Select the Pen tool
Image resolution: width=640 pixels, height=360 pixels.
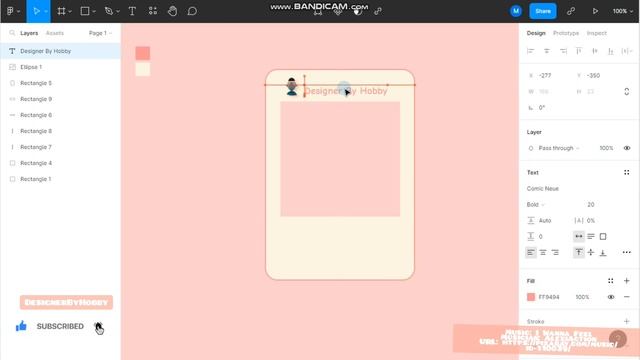pos(109,11)
